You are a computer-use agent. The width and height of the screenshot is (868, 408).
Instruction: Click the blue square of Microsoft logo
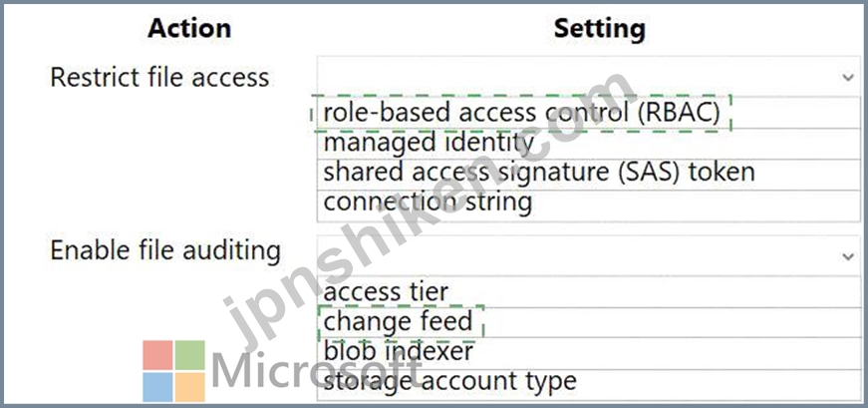[157, 387]
